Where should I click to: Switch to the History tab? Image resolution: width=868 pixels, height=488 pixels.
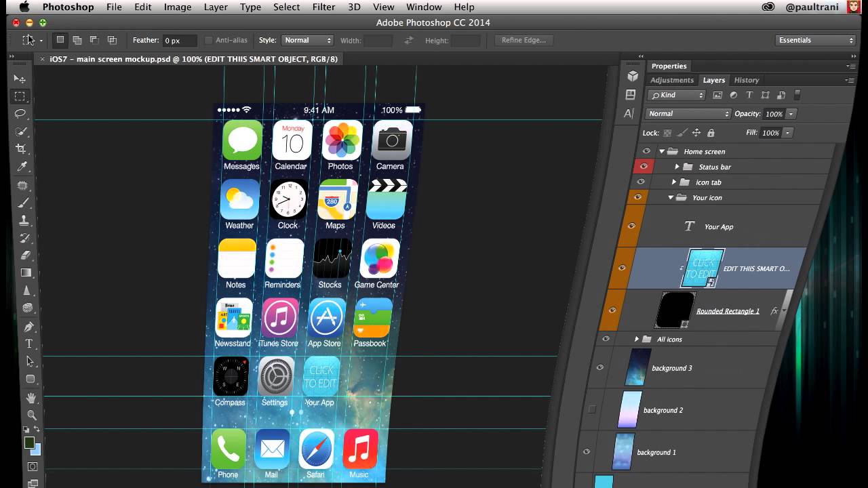pyautogui.click(x=747, y=80)
